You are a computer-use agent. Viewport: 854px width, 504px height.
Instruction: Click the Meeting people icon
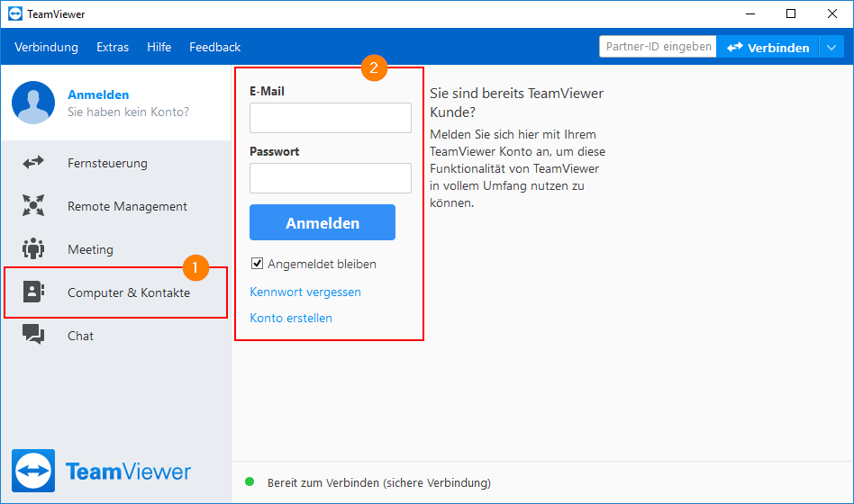33,248
